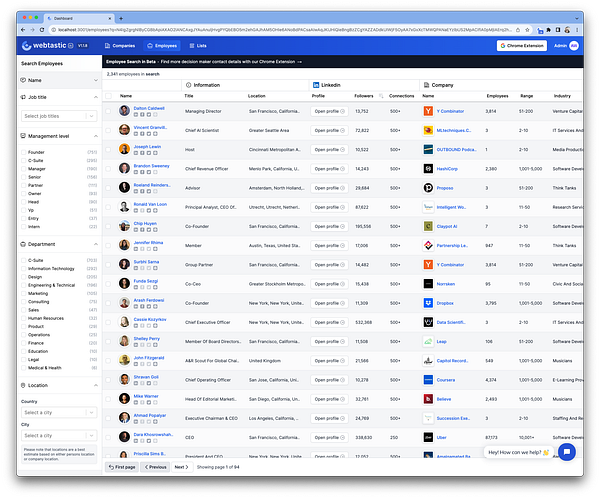Tick the Human Resources department checkbox
The image size is (600, 498).
point(24,318)
